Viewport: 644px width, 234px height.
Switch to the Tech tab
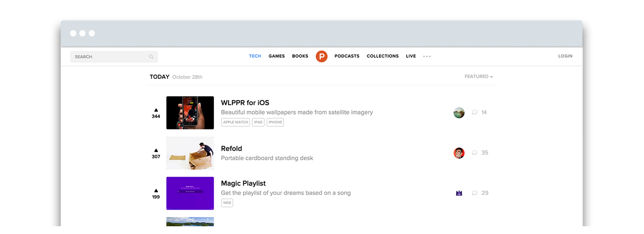(x=255, y=56)
